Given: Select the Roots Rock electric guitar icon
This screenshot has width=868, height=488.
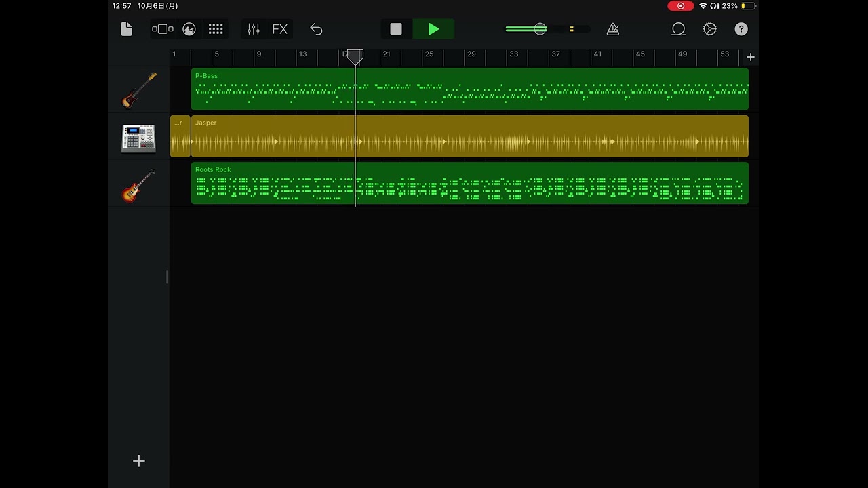Looking at the screenshot, I should (x=139, y=184).
